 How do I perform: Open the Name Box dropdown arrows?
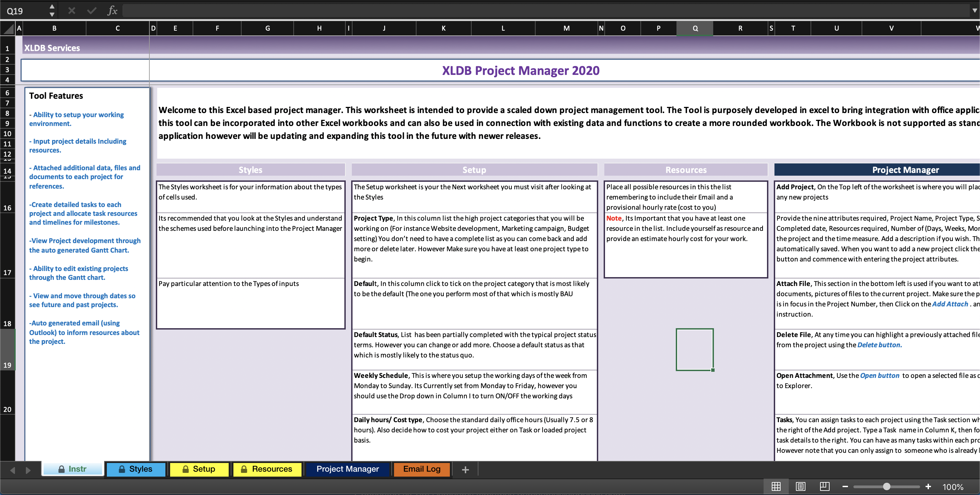click(x=52, y=11)
